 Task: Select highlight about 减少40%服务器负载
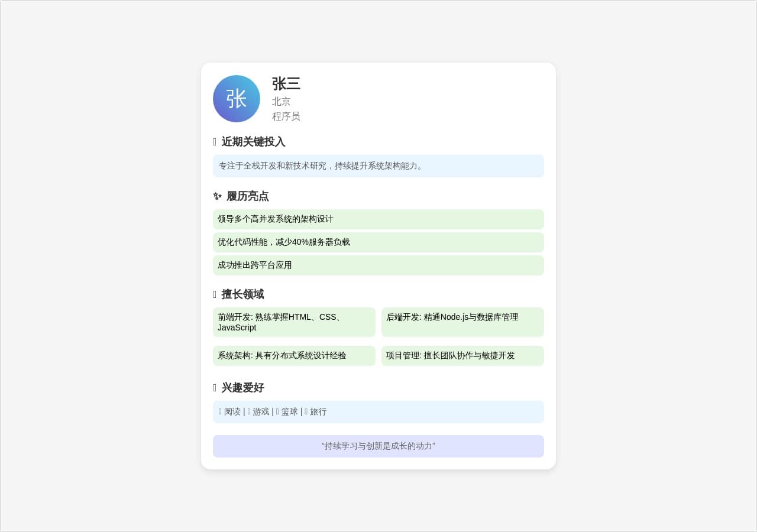coord(378,242)
